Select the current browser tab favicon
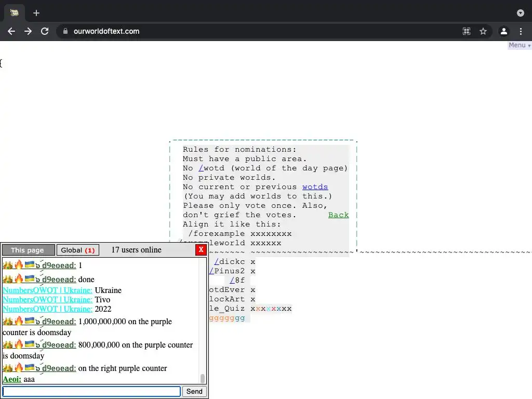The height and width of the screenshot is (399, 532). click(14, 13)
